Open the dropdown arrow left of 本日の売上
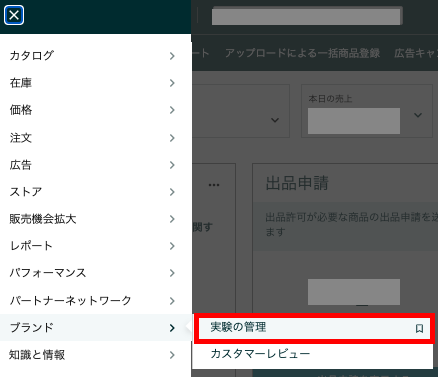Image resolution: width=438 pixels, height=377 pixels. 275,120
